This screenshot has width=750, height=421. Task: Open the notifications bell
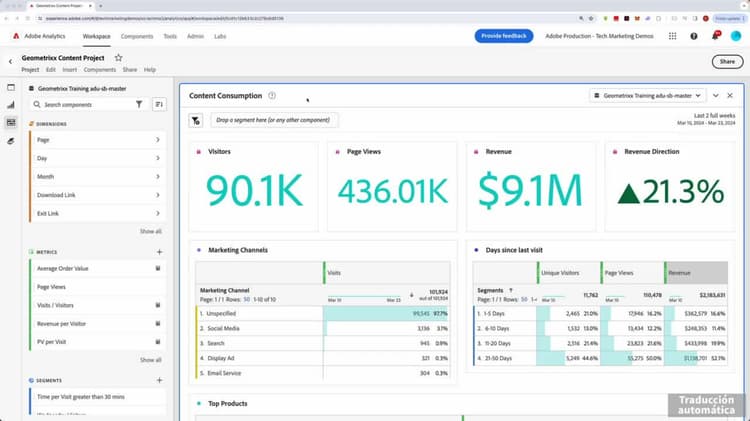715,36
